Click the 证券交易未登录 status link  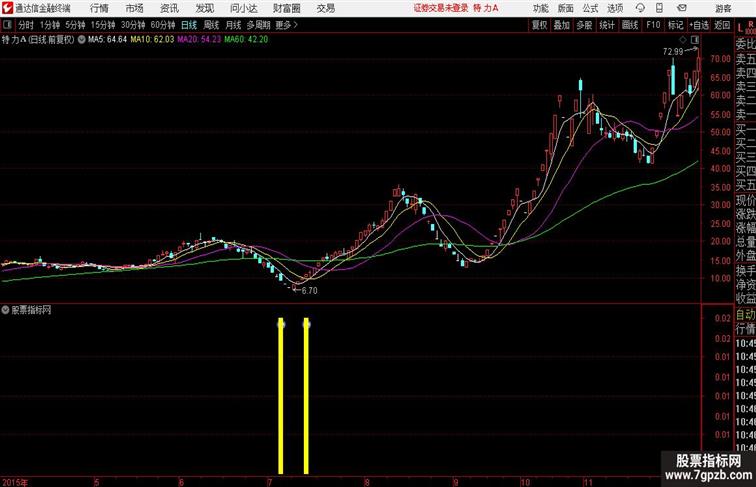pyautogui.click(x=441, y=8)
